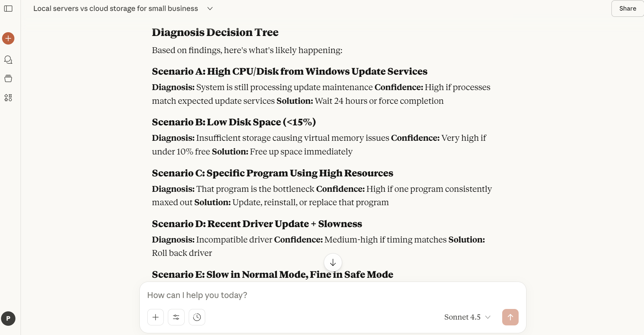Open the Projects icon in the sidebar
644x335 pixels.
tap(8, 79)
